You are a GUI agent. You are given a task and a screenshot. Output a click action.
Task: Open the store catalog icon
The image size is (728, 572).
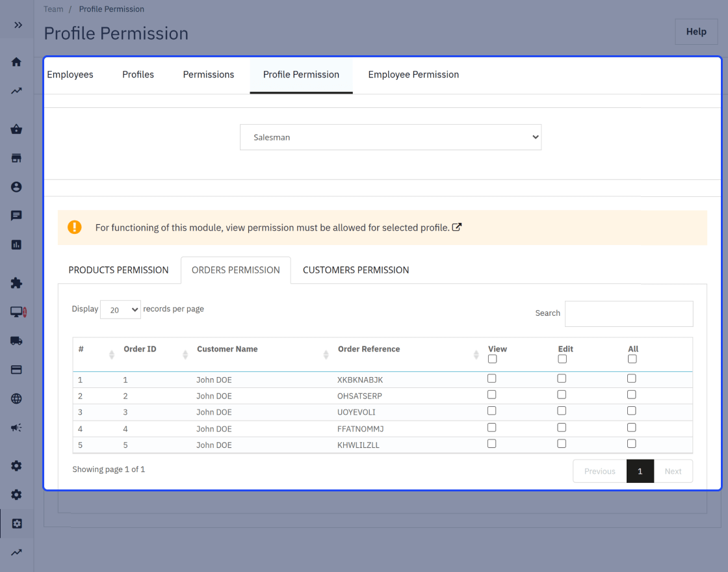pyautogui.click(x=16, y=159)
